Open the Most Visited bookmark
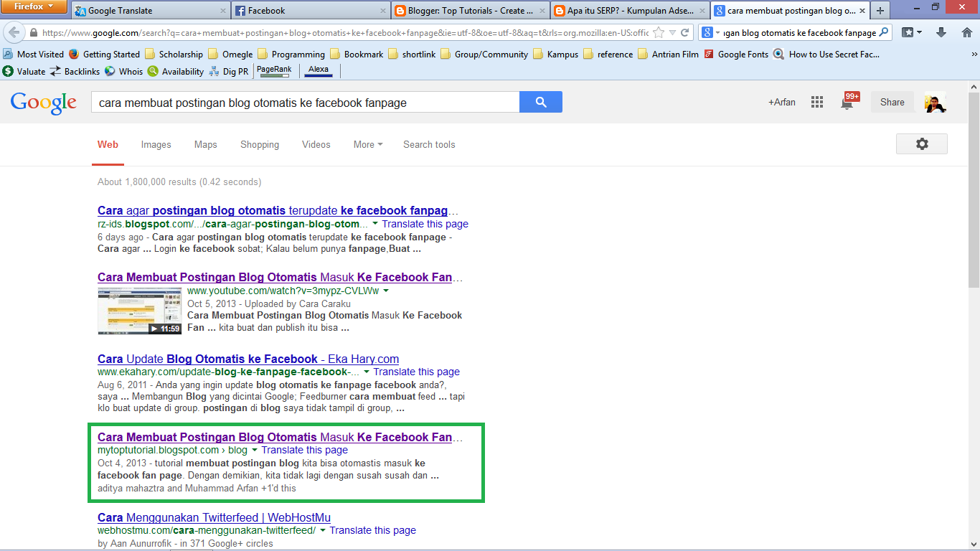Viewport: 980px width, 551px height. (34, 54)
